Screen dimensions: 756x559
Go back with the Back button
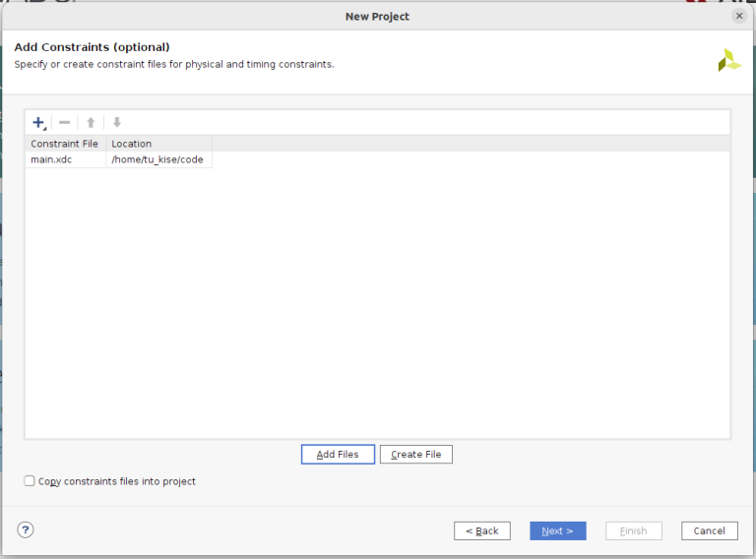pyautogui.click(x=482, y=530)
